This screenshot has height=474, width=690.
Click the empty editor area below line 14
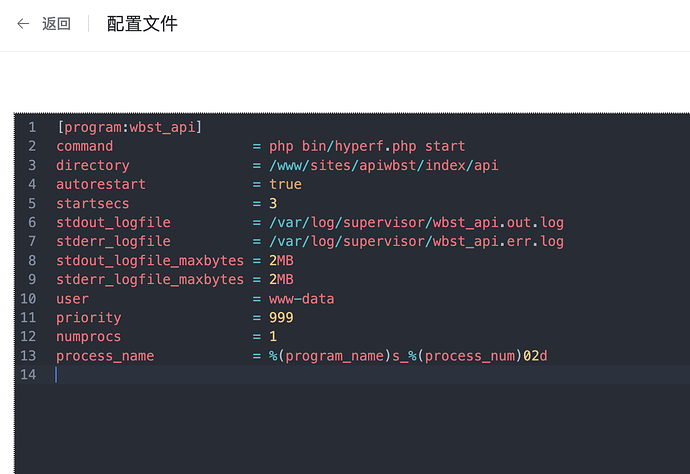click(352, 429)
